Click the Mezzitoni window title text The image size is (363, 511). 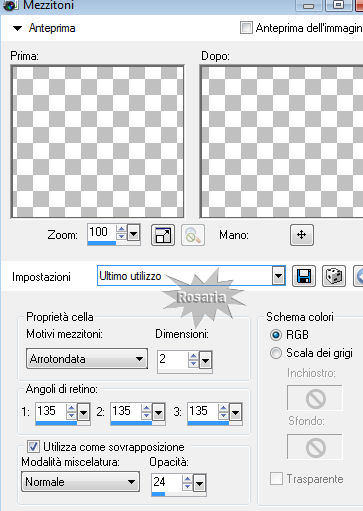49,5
